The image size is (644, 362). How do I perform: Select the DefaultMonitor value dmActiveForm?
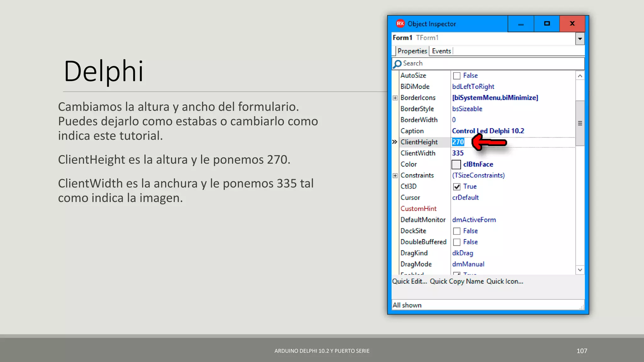coord(474,220)
